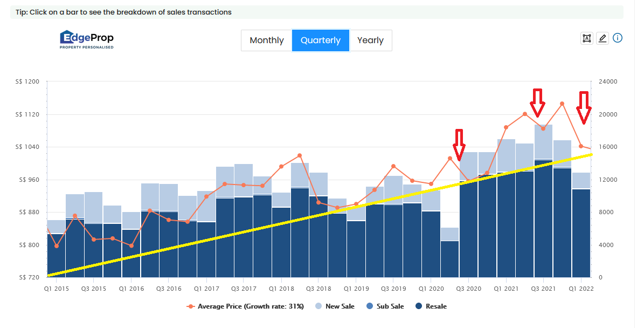Click the average price point at Q3 2019
The width and height of the screenshot is (644, 328).
393,166
